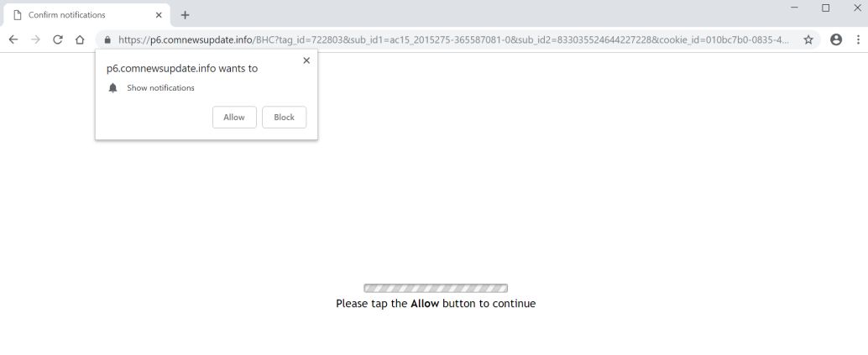Screen dimensions: 868x355
Task: Click Block in the notification prompt
Action: (284, 117)
